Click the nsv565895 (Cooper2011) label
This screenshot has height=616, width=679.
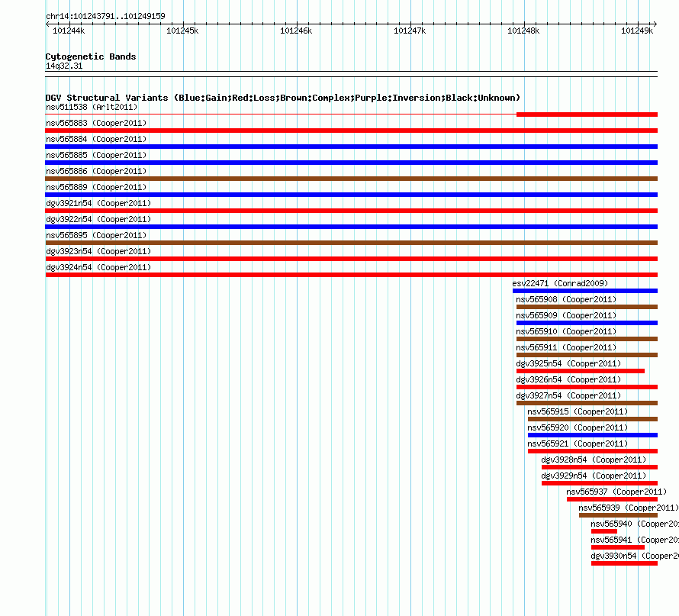point(96,235)
